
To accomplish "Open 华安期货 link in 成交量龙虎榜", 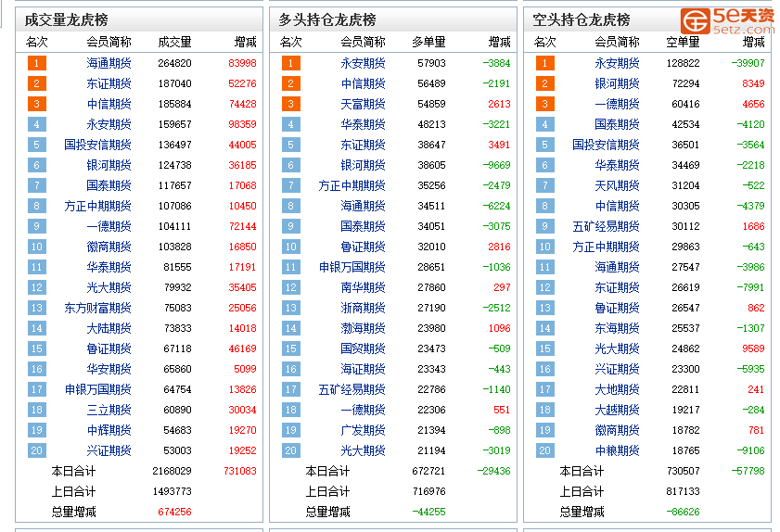I will pyautogui.click(x=109, y=369).
